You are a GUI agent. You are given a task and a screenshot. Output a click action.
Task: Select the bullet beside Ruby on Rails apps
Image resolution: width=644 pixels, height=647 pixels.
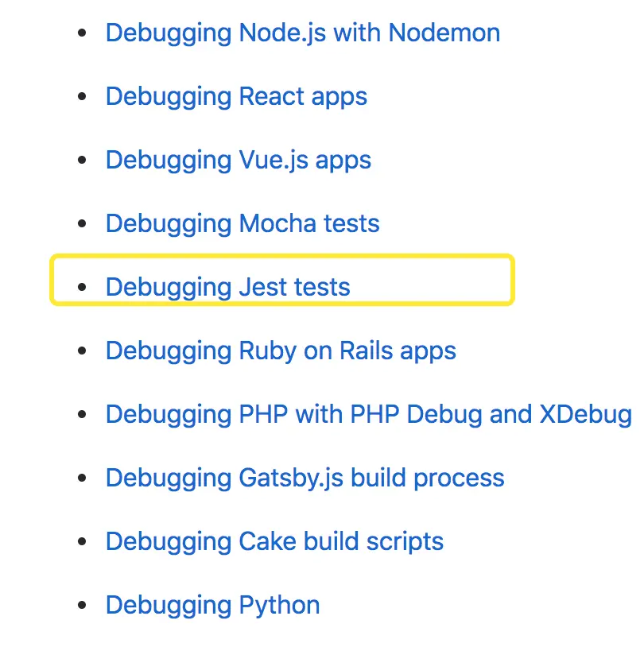[82, 351]
